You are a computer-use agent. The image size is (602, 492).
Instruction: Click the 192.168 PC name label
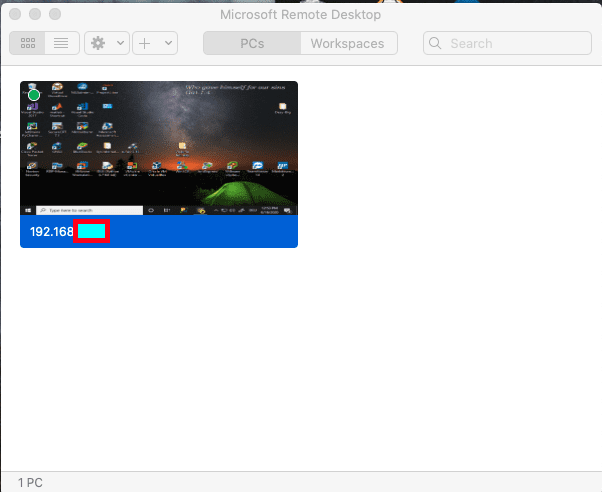pos(51,232)
